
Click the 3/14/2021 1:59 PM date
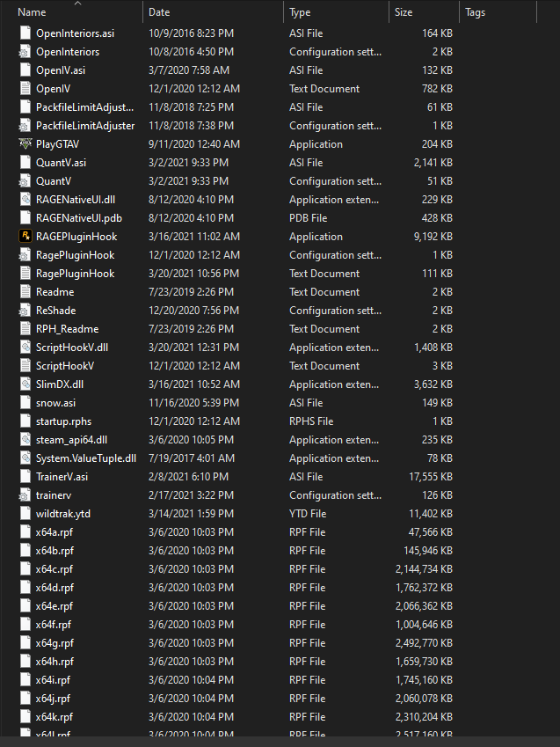pyautogui.click(x=191, y=514)
